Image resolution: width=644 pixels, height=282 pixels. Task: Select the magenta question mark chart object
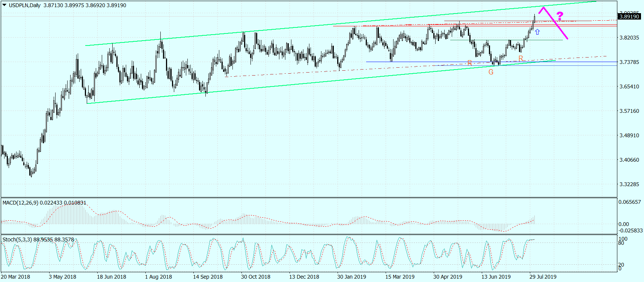pyautogui.click(x=560, y=16)
